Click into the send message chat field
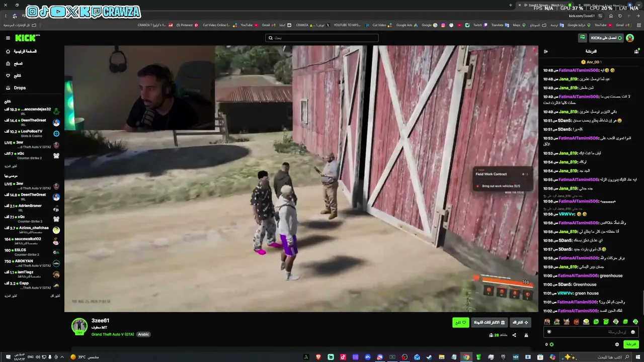This screenshot has width=644, height=362. pos(591,332)
